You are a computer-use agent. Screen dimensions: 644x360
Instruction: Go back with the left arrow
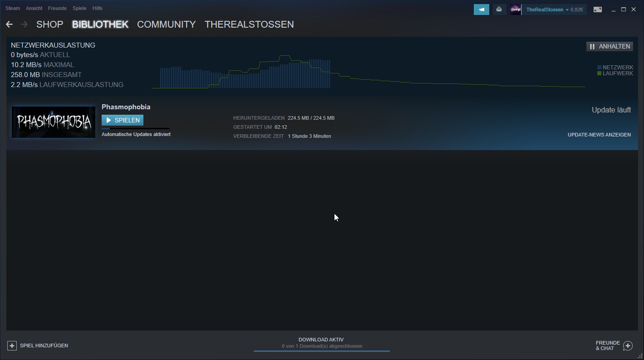10,24
